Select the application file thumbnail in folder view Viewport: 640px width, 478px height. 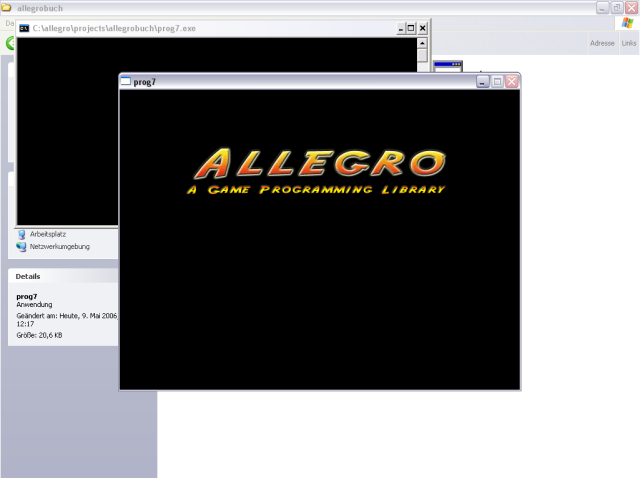[x=447, y=66]
